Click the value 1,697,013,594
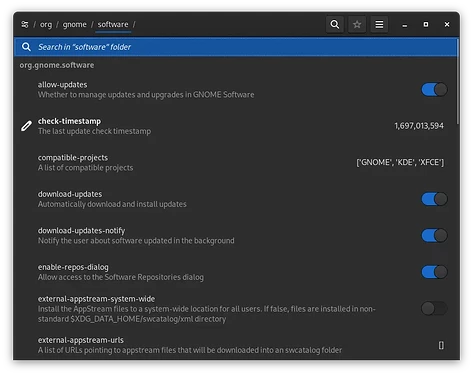Image resolution: width=472 pixels, height=375 pixels. tap(419, 126)
